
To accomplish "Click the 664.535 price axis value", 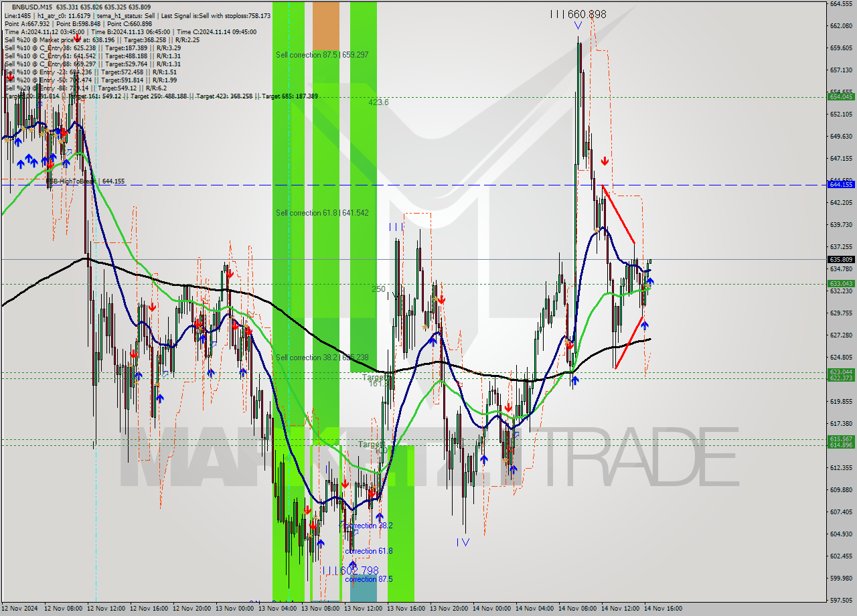I will tap(841, 3).
